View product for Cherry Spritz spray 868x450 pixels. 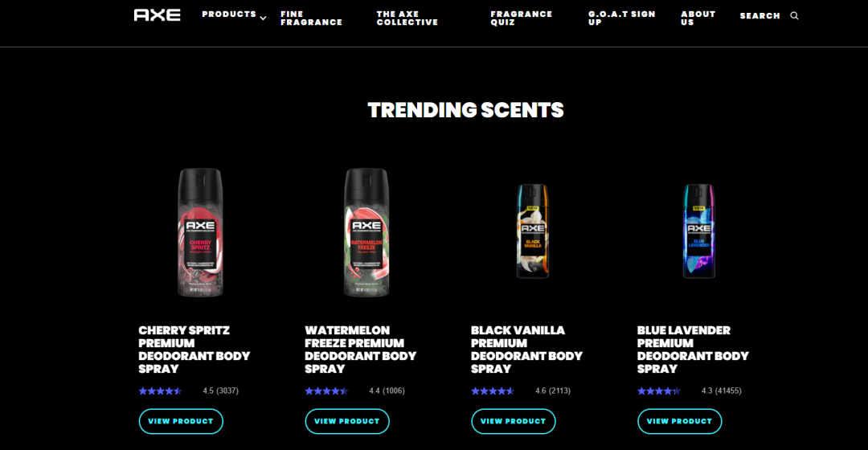pyautogui.click(x=181, y=421)
